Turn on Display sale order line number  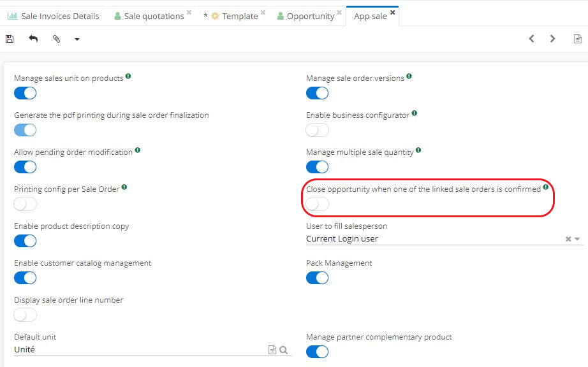click(25, 315)
